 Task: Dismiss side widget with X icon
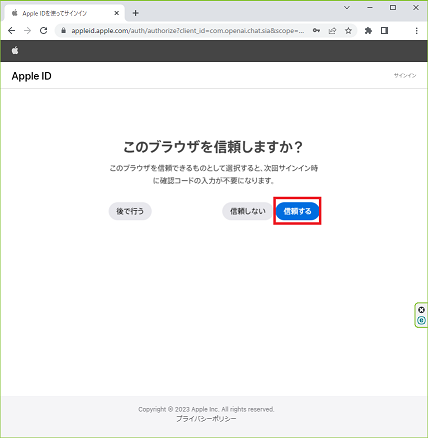(x=421, y=310)
